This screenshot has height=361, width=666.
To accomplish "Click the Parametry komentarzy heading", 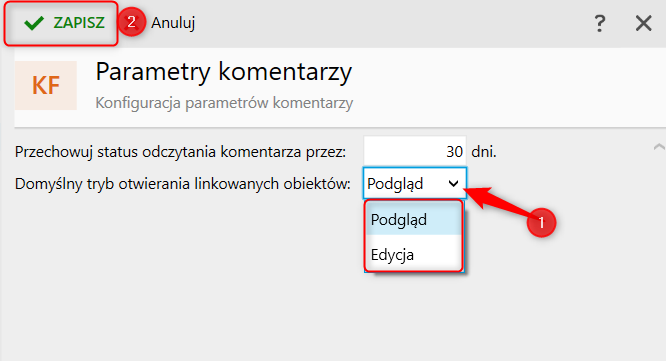I will (x=223, y=72).
